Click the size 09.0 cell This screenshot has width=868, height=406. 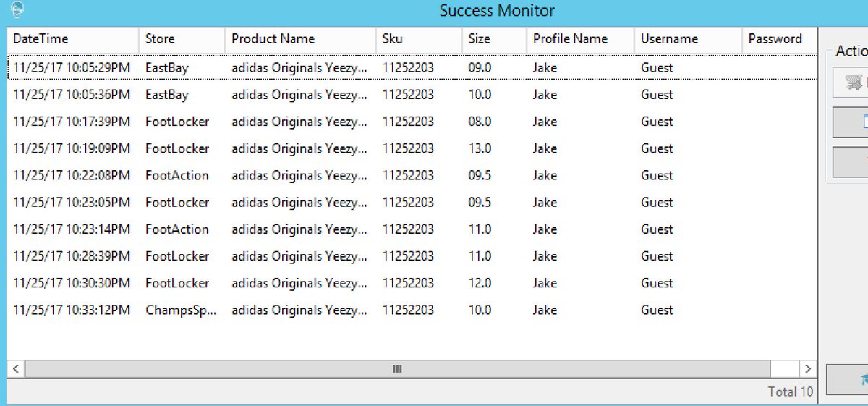click(x=480, y=67)
